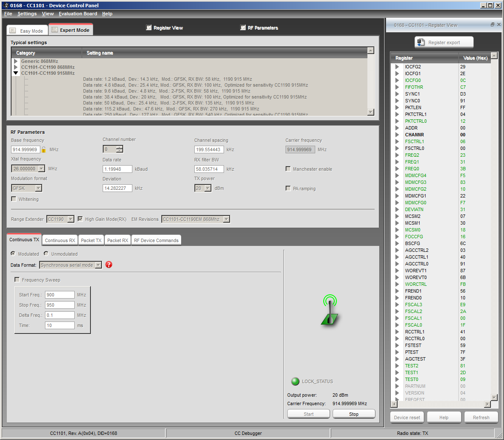
Task: Expand the FIFOTHR register row
Action: (x=397, y=87)
